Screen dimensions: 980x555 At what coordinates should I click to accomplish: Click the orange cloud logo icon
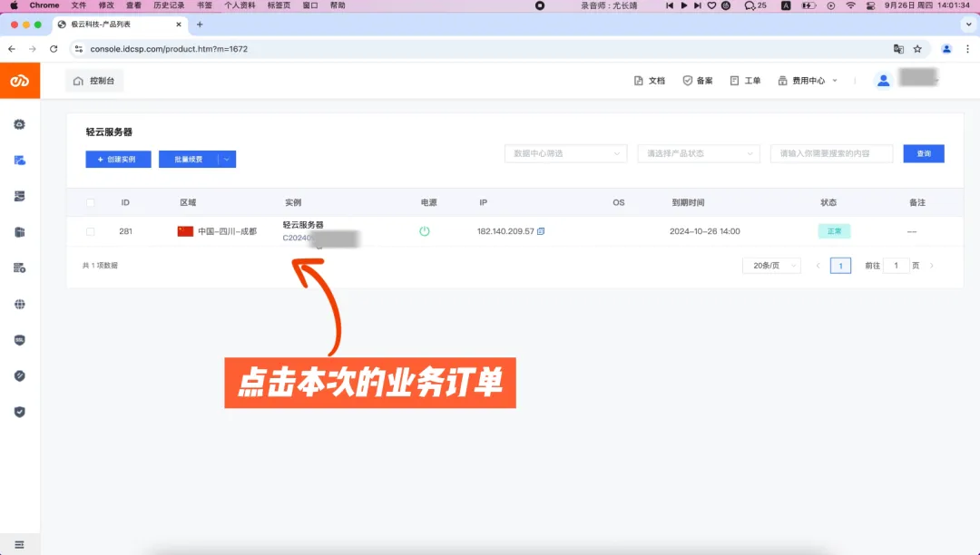point(20,81)
